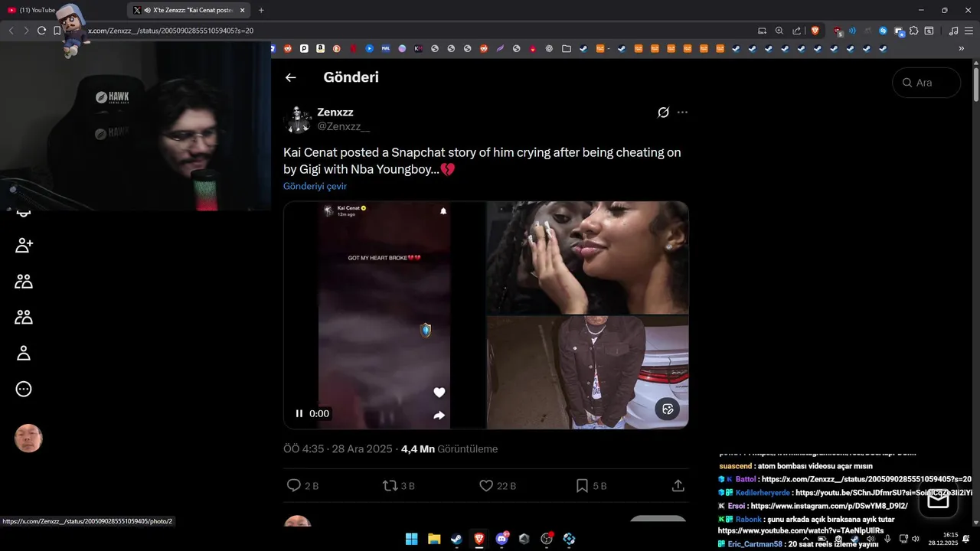Open the photo of man by white car
This screenshot has height=551, width=980.
click(588, 373)
